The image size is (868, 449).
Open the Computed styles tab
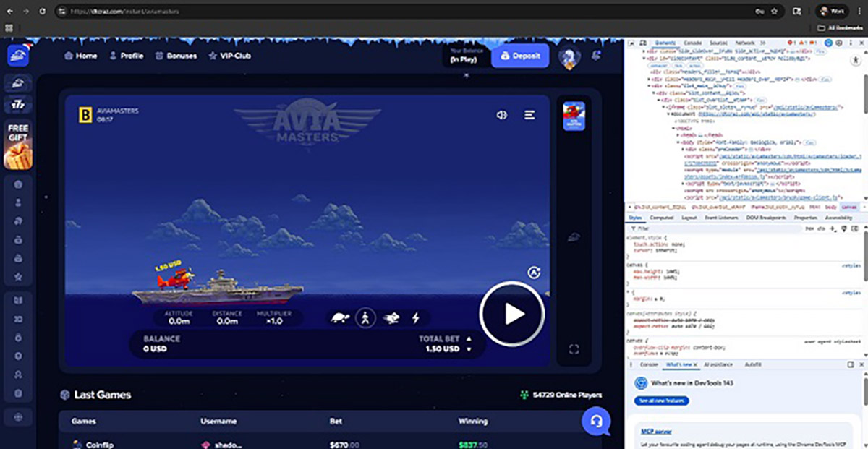tap(661, 217)
